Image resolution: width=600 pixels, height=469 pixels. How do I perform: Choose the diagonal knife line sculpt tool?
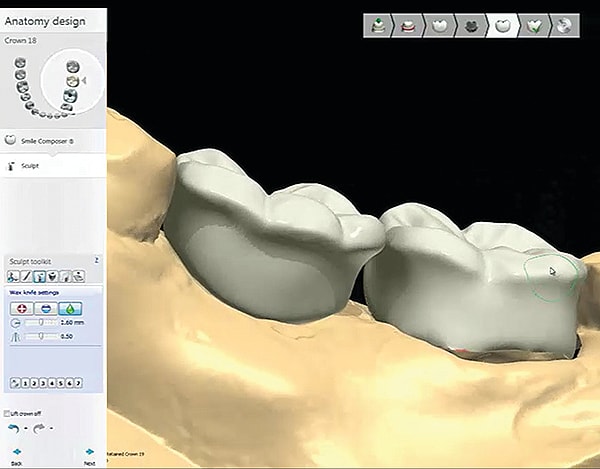click(26, 276)
